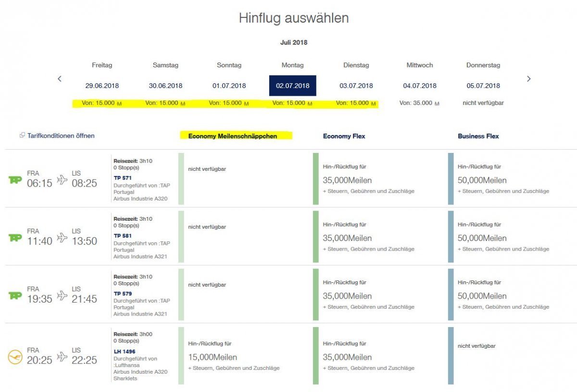Select 15,000 Meilen Economy Meilenschnäppchen on LH 1496
The width and height of the screenshot is (577, 392).
(213, 357)
